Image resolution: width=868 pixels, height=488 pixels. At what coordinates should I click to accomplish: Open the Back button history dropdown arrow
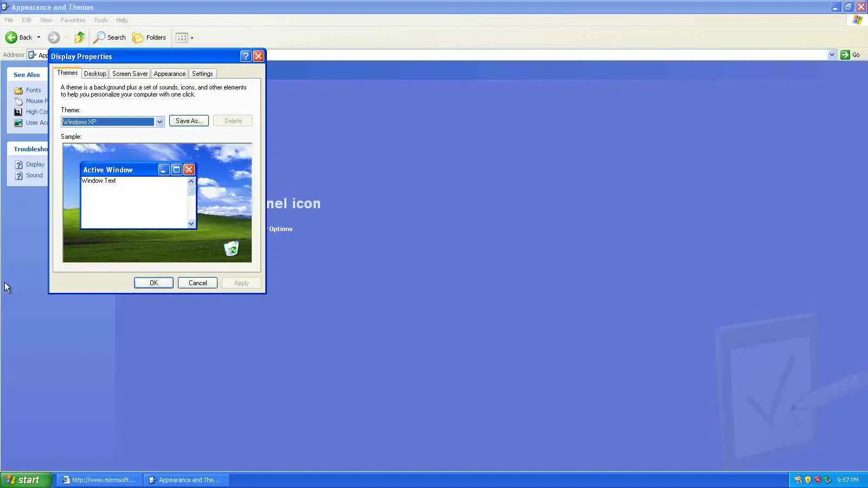pyautogui.click(x=39, y=37)
